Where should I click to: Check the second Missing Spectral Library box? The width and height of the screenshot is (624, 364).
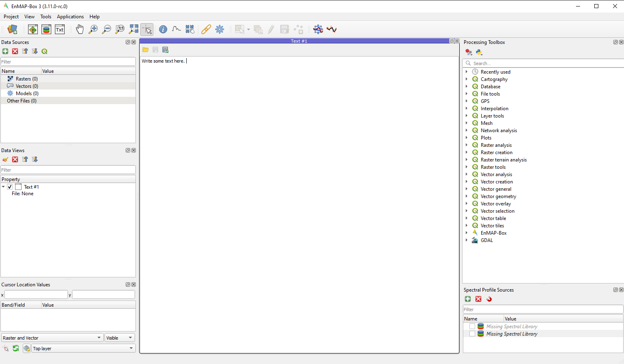tap(472, 334)
